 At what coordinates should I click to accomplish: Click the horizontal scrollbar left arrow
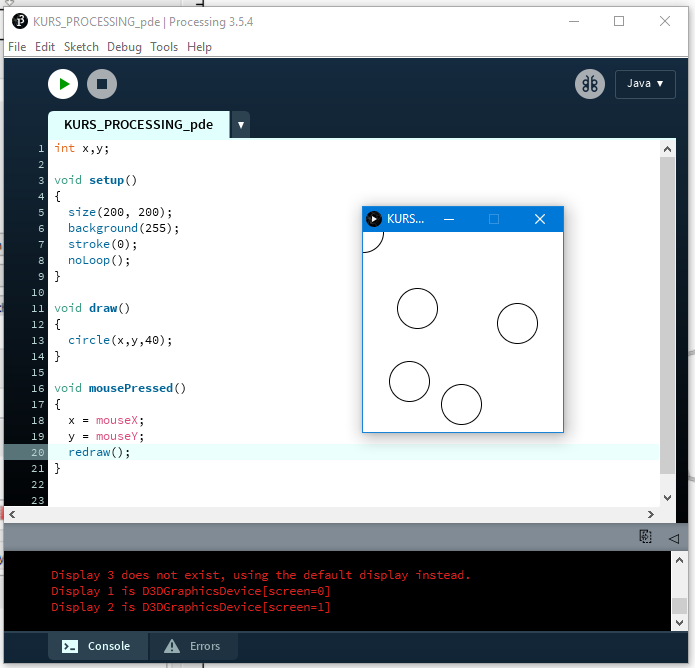click(x=12, y=514)
